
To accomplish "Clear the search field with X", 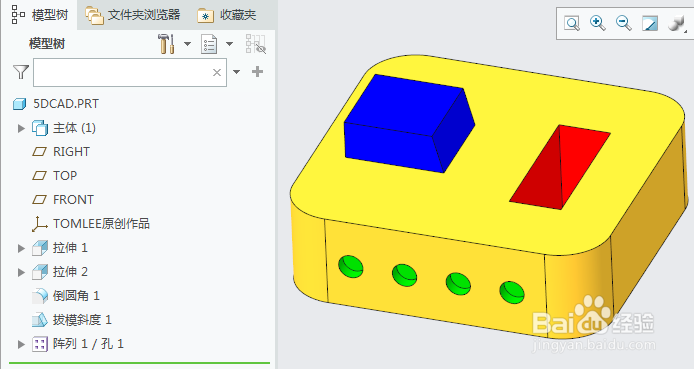I will pyautogui.click(x=216, y=73).
